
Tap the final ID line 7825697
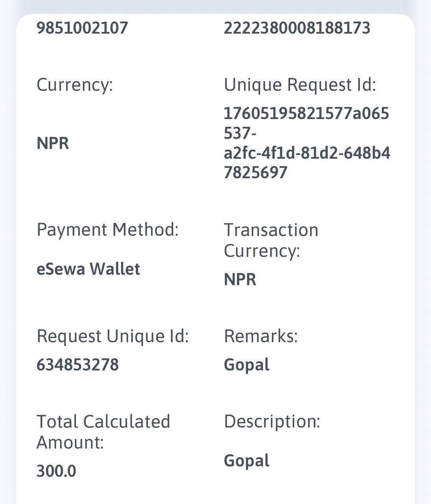pos(255,172)
